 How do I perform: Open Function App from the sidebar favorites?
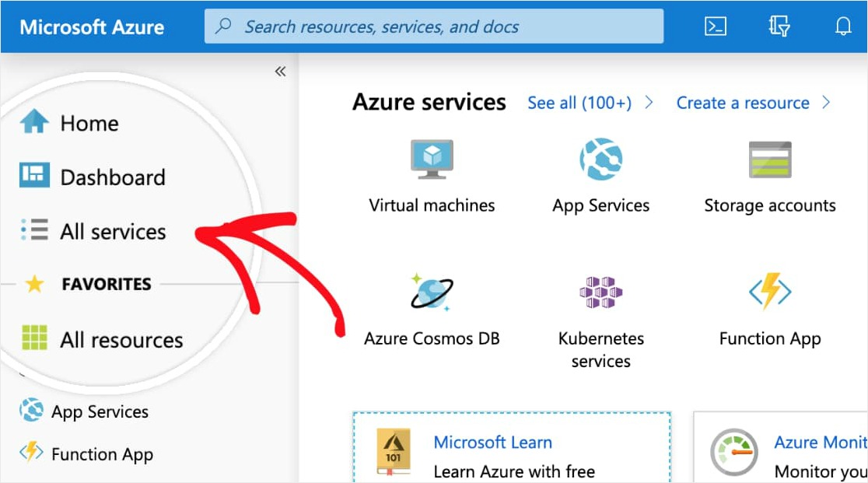[x=102, y=455]
